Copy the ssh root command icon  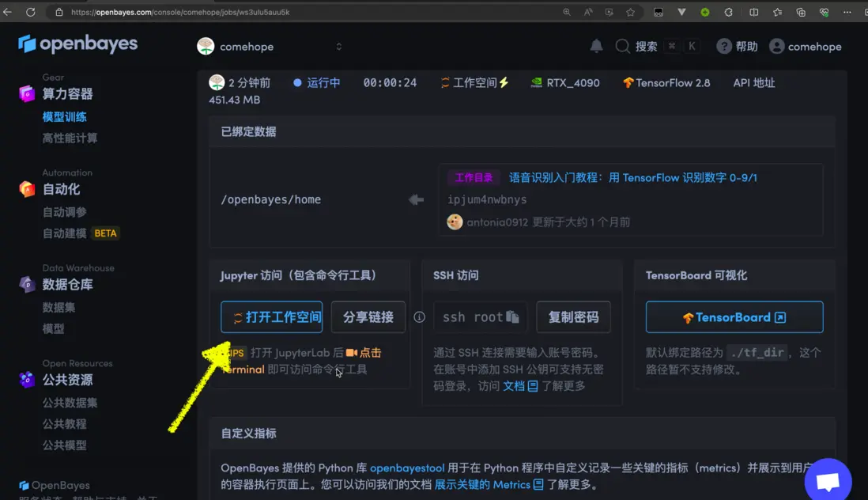[512, 316]
